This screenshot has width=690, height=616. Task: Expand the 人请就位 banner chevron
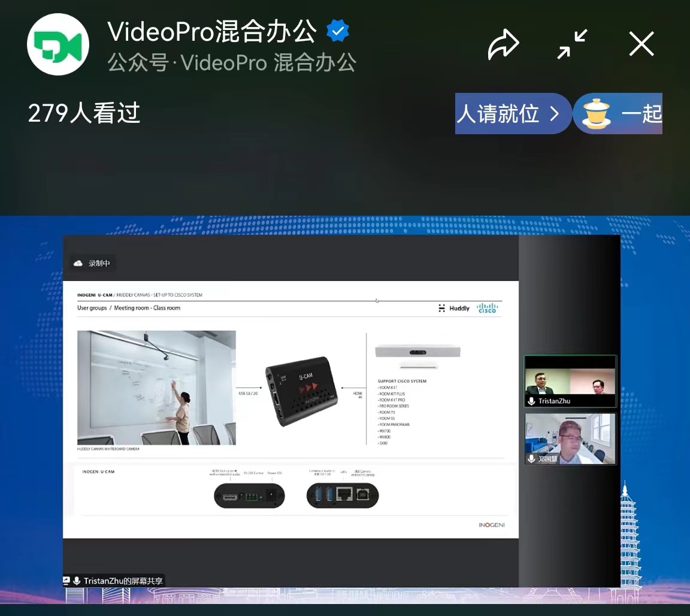coord(554,113)
